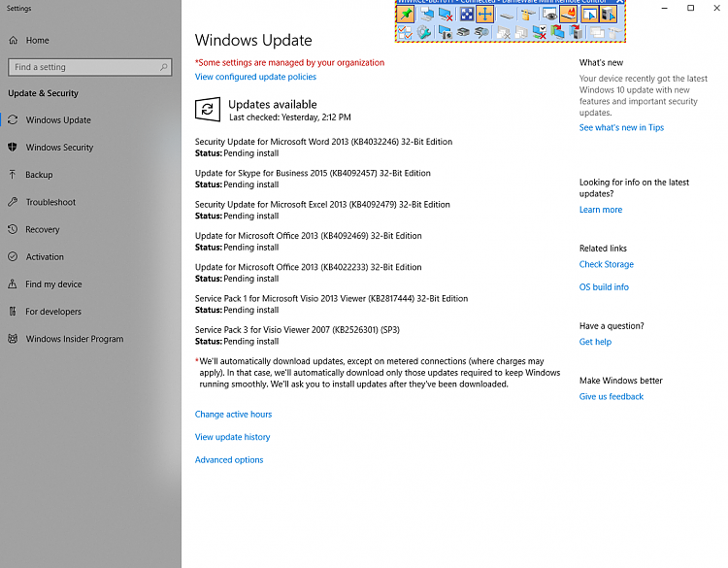Open Change active hours link
728x568 pixels.
233,415
